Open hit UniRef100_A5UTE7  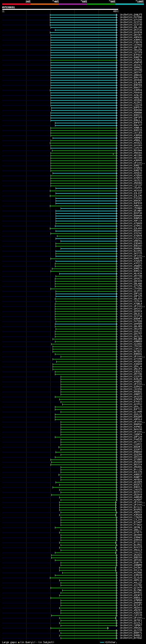[x=131, y=610]
